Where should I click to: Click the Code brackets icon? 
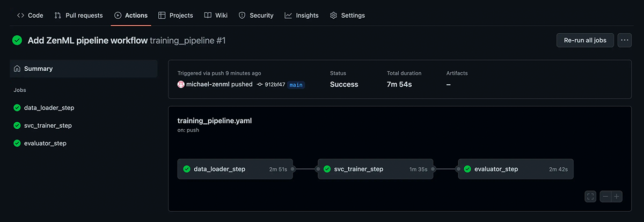(x=20, y=16)
